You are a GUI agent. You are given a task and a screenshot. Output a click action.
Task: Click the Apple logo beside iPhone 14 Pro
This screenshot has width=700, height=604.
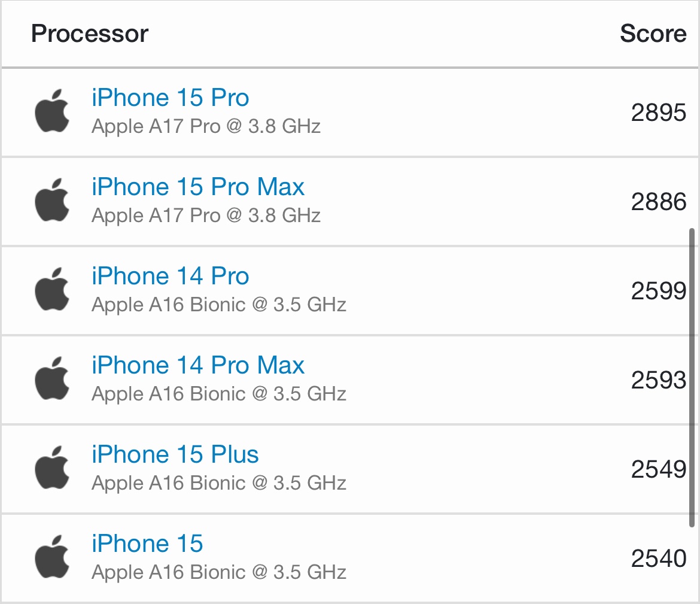click(52, 290)
